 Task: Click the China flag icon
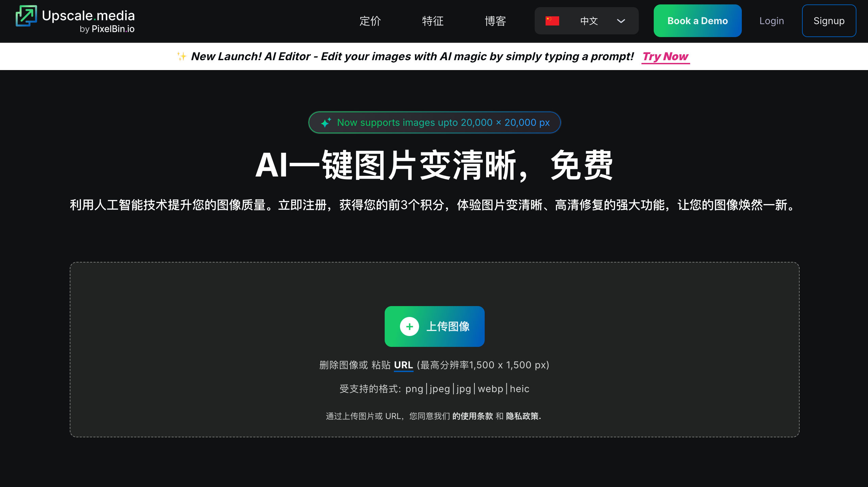click(552, 21)
